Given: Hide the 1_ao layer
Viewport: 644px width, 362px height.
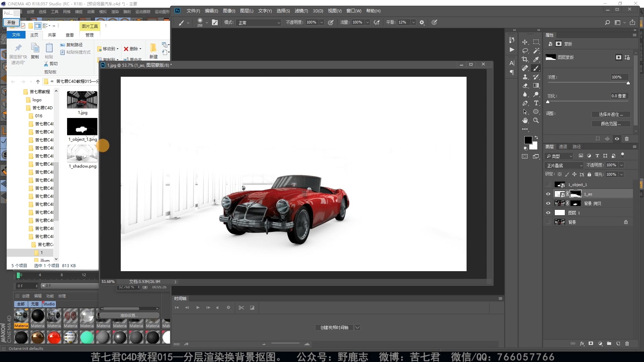Looking at the screenshot, I should point(548,194).
